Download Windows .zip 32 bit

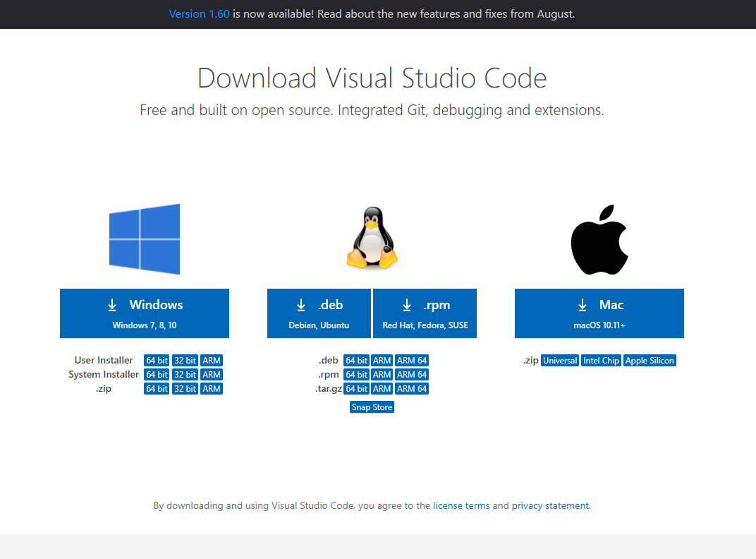(185, 389)
